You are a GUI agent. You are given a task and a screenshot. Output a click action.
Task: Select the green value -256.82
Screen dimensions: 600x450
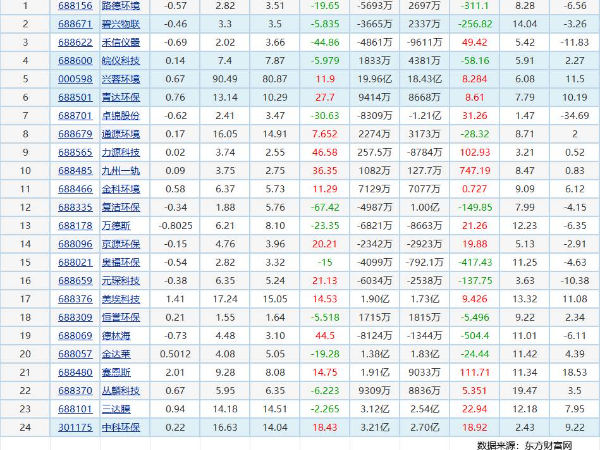[x=474, y=24]
